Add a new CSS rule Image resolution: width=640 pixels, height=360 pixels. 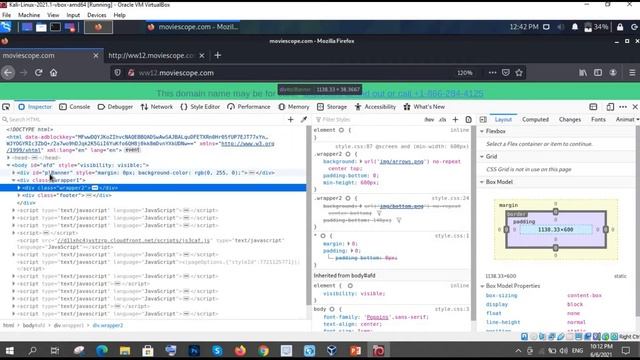pos(455,120)
